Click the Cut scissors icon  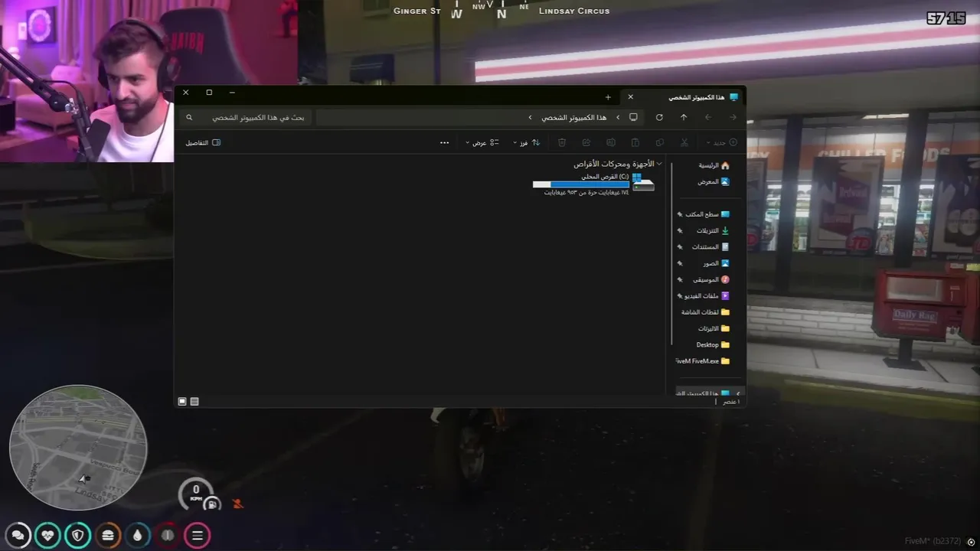click(684, 142)
